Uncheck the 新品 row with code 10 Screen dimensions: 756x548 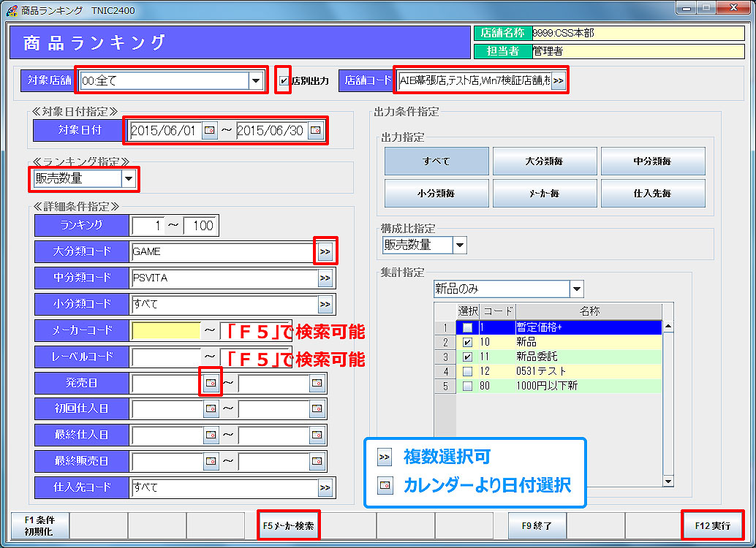click(x=467, y=342)
